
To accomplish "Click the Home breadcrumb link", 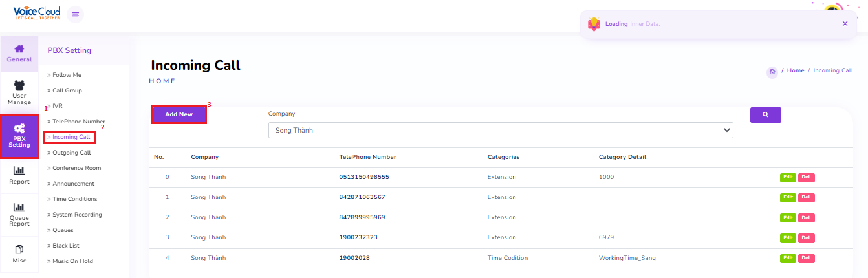I will [796, 70].
